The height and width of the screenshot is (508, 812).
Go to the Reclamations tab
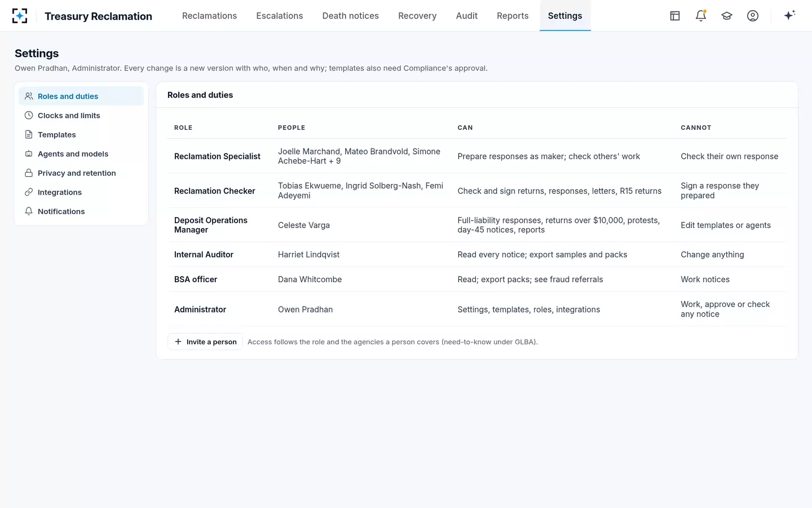tap(209, 16)
